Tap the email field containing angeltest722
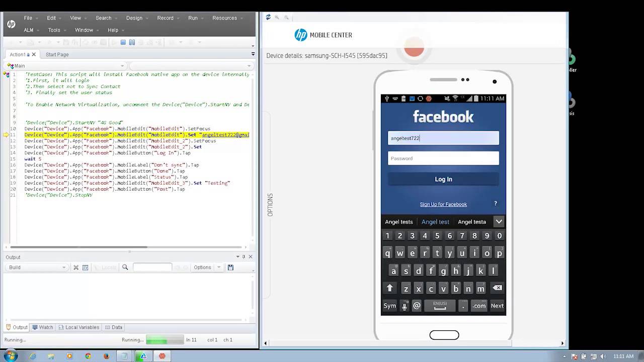This screenshot has height=362, width=644. point(443,138)
